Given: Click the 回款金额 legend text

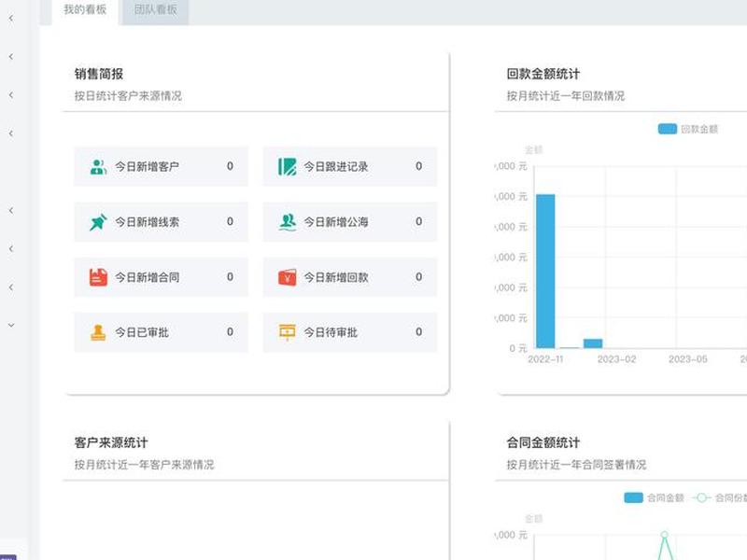Looking at the screenshot, I should [x=698, y=130].
